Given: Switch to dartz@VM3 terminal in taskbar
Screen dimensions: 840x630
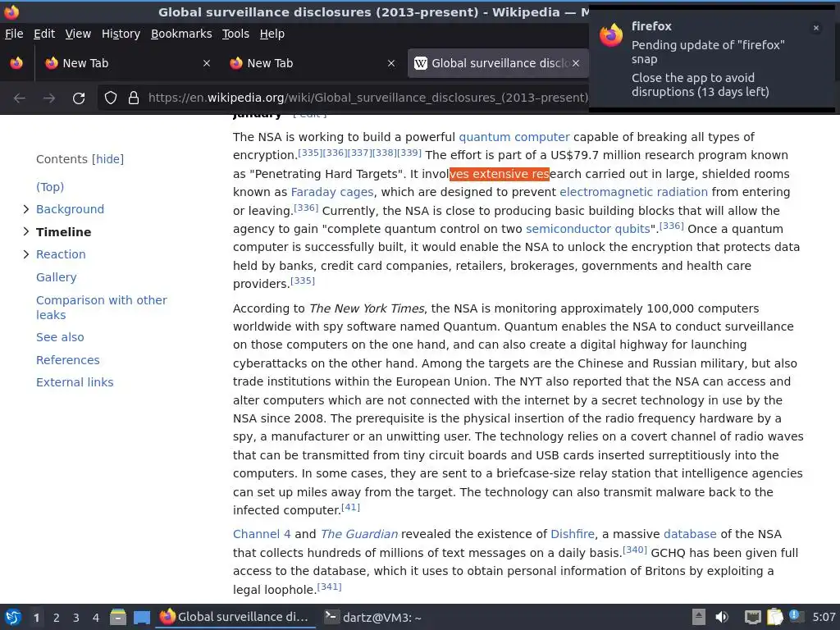Looking at the screenshot, I should (x=374, y=617).
